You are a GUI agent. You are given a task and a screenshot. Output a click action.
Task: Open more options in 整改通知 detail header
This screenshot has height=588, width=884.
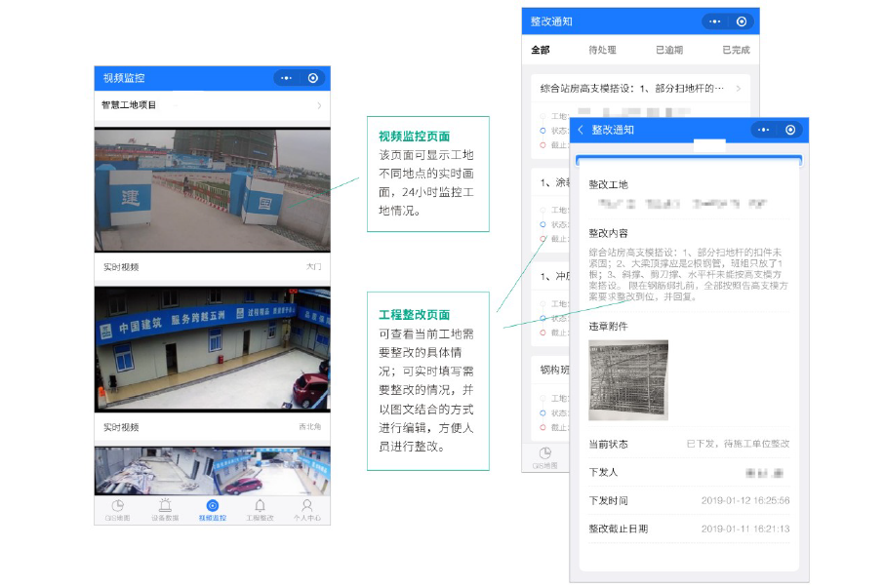[x=763, y=130]
